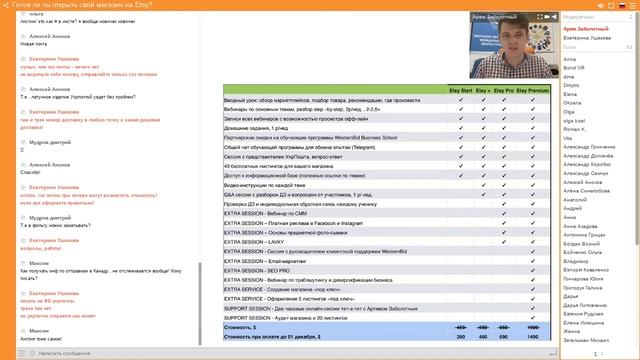Click the Etsy Premium column header

tap(533, 91)
